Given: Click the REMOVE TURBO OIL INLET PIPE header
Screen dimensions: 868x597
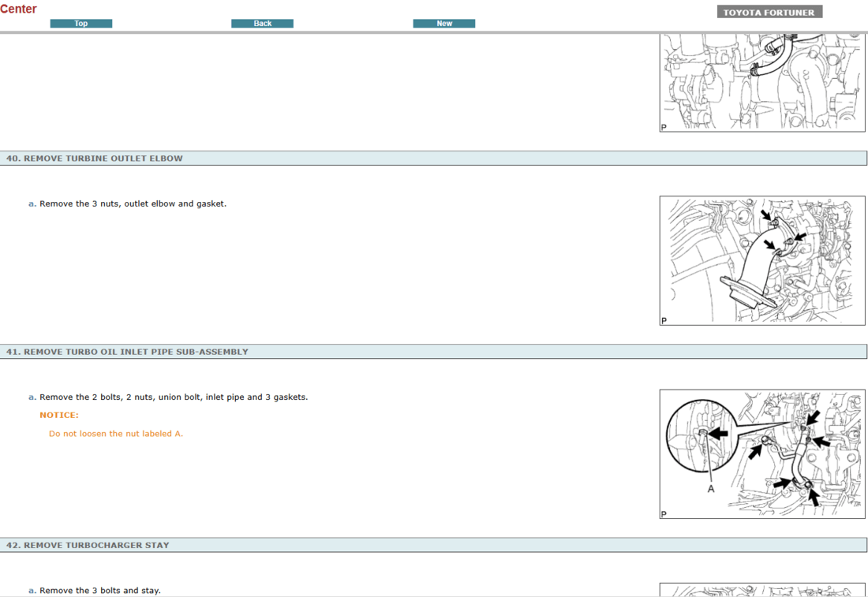Looking at the screenshot, I should click(126, 351).
